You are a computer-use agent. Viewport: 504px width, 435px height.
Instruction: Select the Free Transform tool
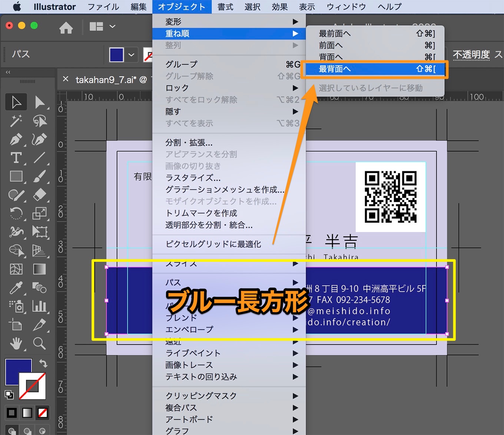(x=40, y=232)
